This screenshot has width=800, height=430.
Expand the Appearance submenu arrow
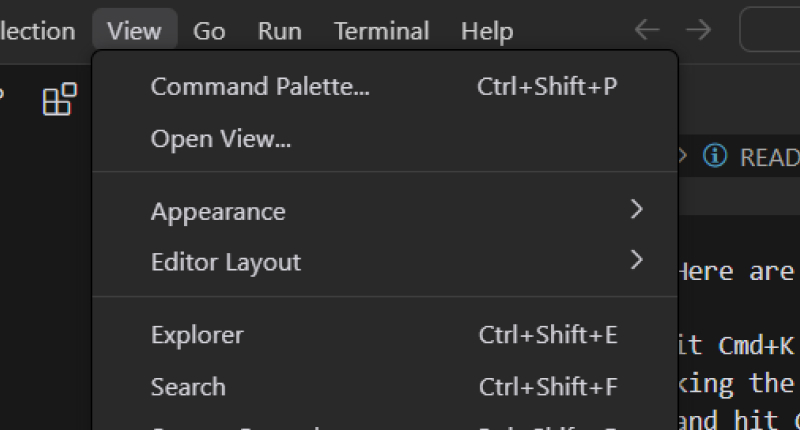click(637, 210)
